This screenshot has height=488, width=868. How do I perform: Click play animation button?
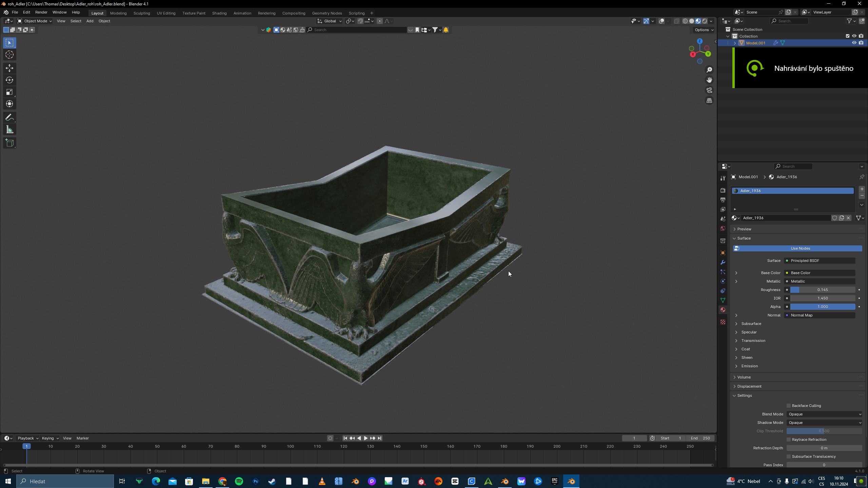pos(366,438)
